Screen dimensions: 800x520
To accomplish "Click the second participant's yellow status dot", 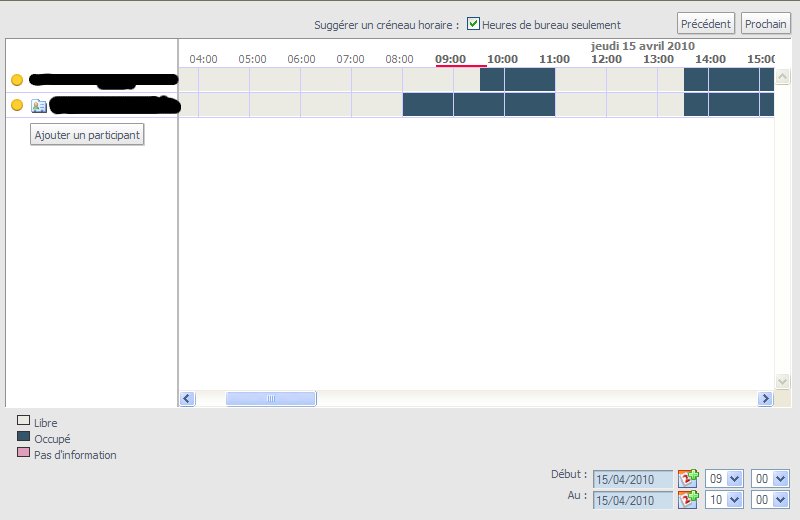I will pyautogui.click(x=17, y=105).
